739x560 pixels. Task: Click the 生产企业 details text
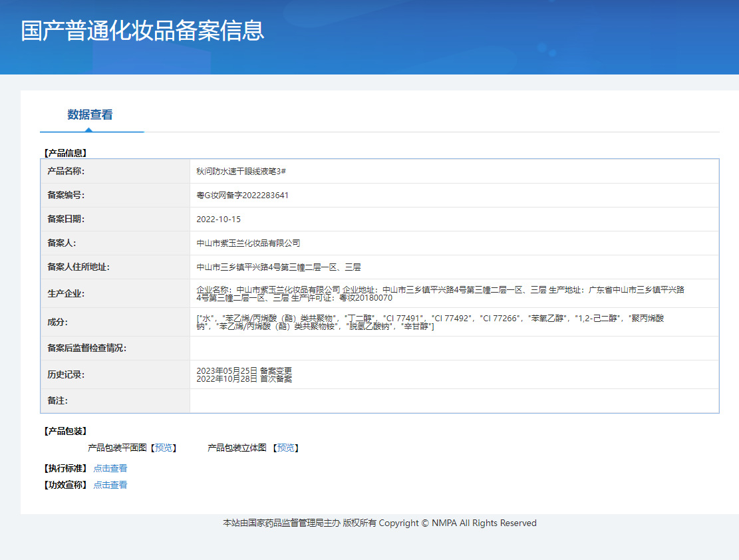tap(440, 293)
